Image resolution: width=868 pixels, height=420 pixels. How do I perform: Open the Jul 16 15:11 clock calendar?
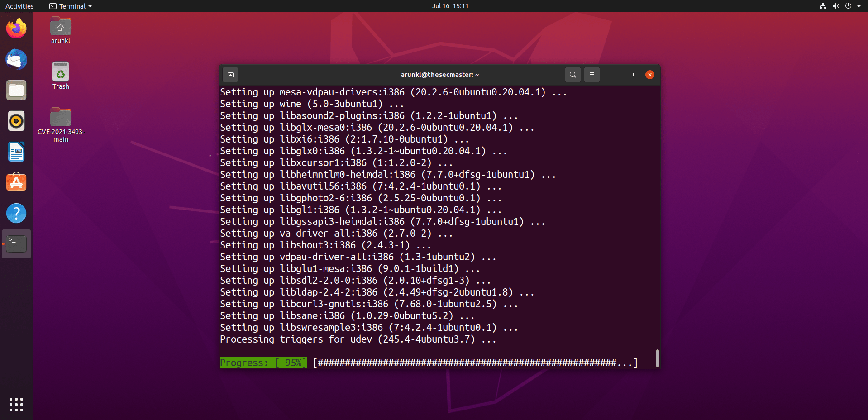click(x=450, y=6)
